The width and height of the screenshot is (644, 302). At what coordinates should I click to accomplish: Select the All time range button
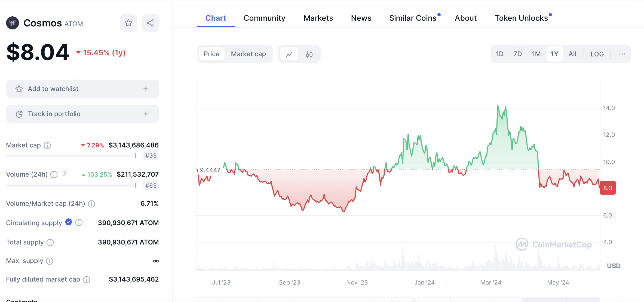[572, 54]
